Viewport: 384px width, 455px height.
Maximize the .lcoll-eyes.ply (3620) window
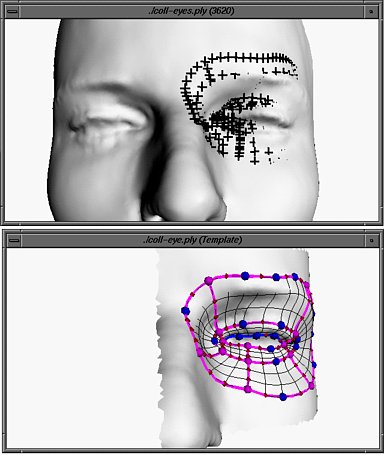tap(372, 11)
